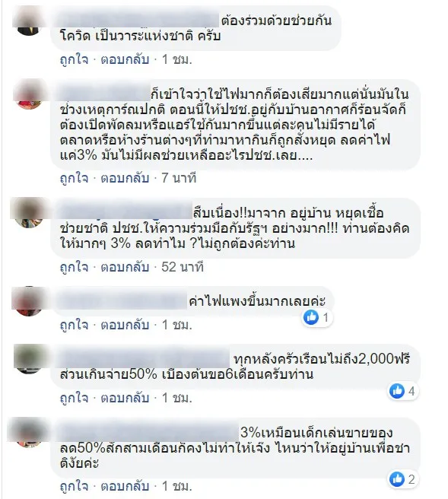Like the 2,000ฟรี comment
448x499 pixels.
74,398
